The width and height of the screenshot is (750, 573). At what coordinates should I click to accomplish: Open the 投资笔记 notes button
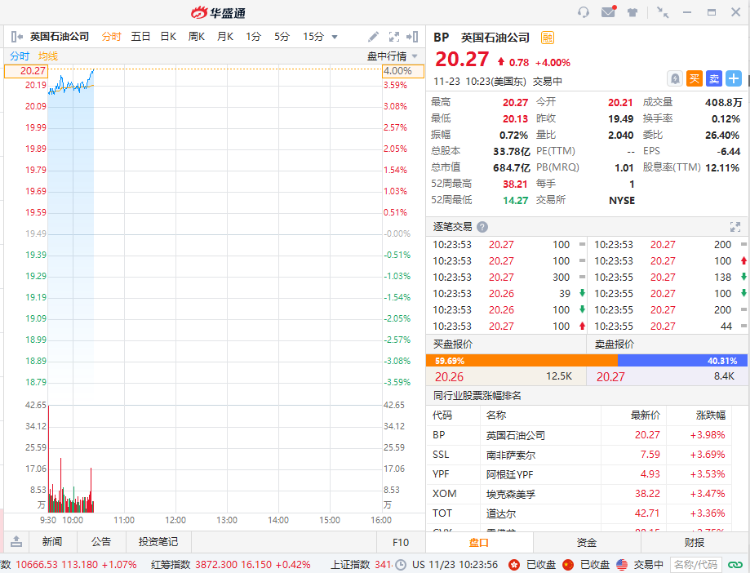158,542
